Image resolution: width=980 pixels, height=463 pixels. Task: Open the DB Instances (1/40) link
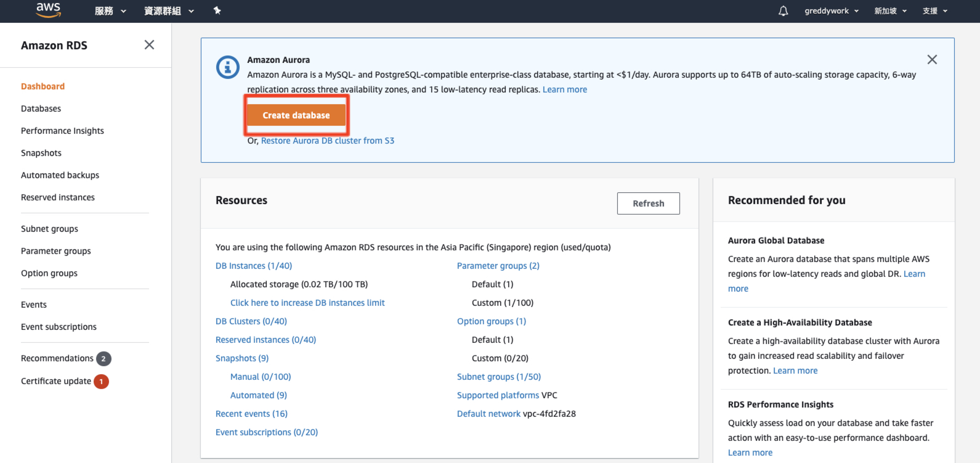(253, 266)
